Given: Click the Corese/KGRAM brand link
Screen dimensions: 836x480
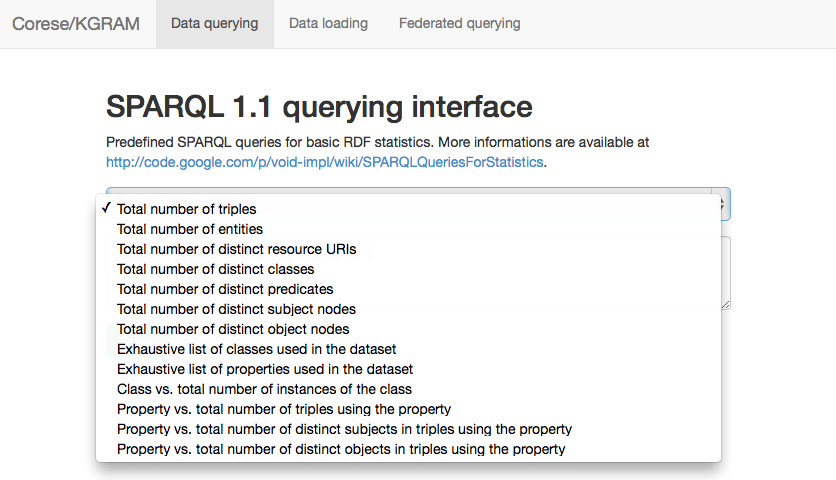Looking at the screenshot, I should coord(76,24).
